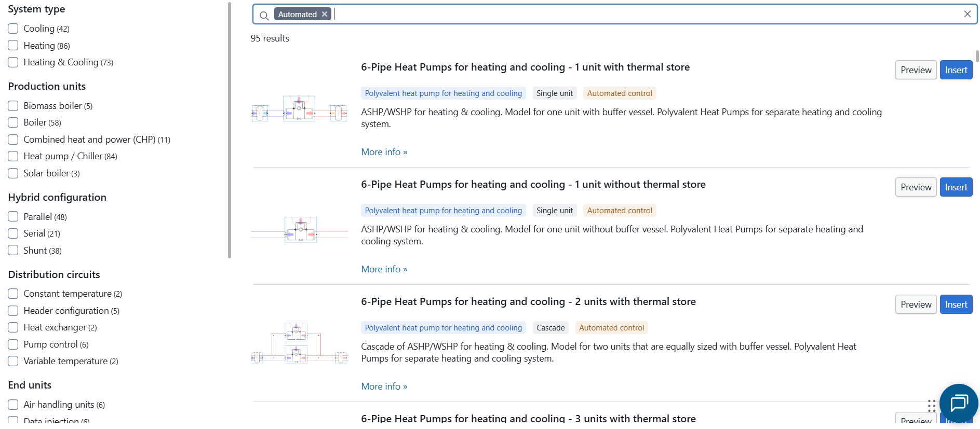Click the results list scrollbar
The width and height of the screenshot is (980, 429).
(977, 56)
